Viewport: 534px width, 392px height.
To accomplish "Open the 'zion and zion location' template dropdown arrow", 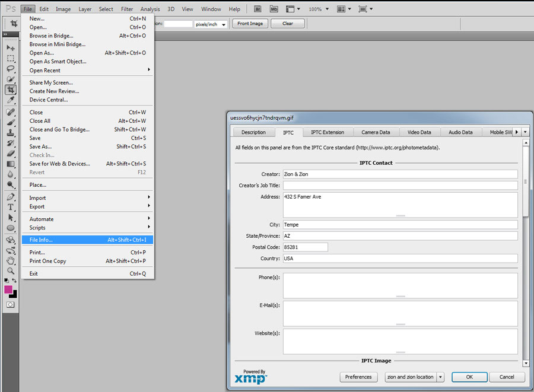I will coord(440,377).
